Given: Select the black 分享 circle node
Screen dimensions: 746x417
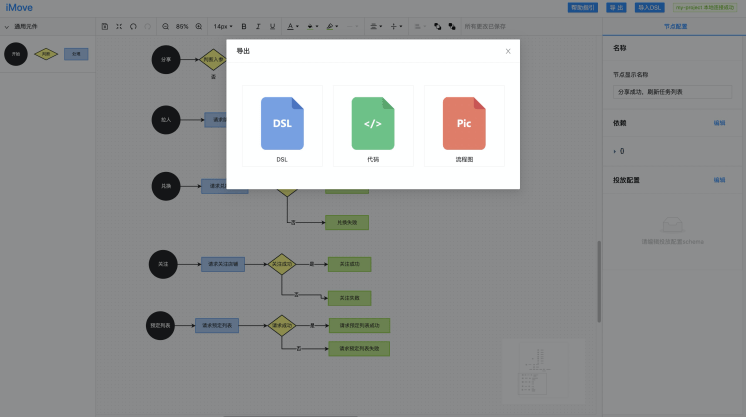Looking at the screenshot, I should pos(166,60).
